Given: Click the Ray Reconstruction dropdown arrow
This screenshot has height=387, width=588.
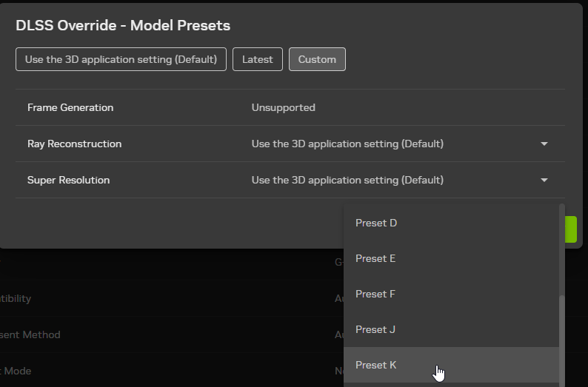Looking at the screenshot, I should (544, 144).
